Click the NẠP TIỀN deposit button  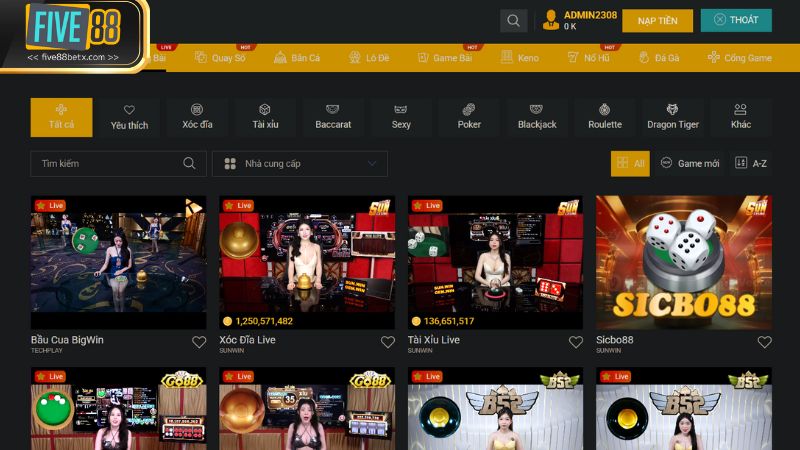pyautogui.click(x=657, y=21)
